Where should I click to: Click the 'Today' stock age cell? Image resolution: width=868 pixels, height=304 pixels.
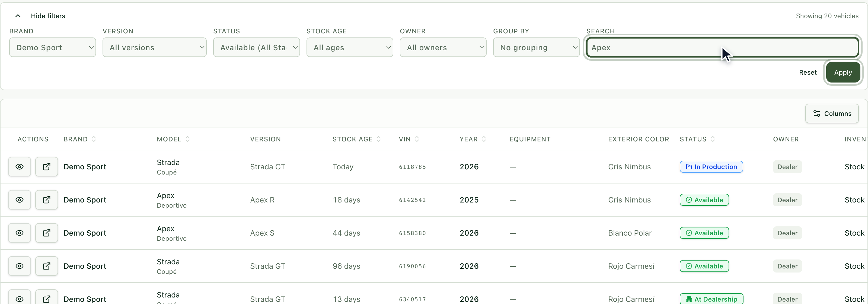pyautogui.click(x=343, y=166)
